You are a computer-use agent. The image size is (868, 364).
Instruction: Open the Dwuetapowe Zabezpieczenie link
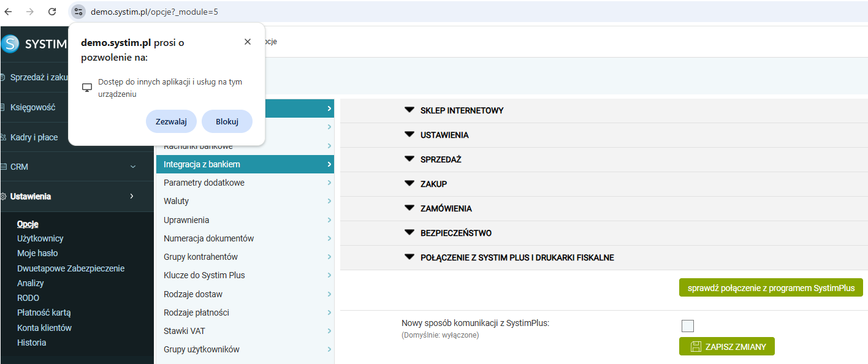coord(70,268)
